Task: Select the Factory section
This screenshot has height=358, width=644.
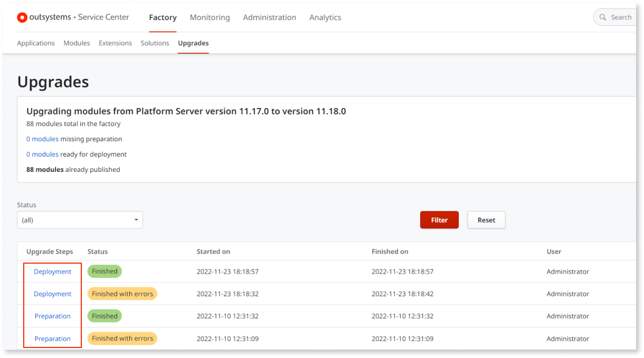Action: (163, 17)
